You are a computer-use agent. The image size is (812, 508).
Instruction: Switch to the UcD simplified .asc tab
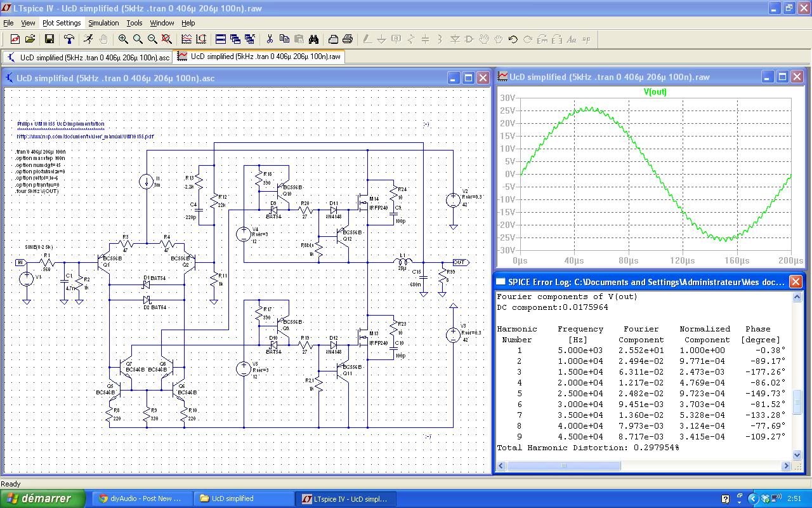pos(88,57)
